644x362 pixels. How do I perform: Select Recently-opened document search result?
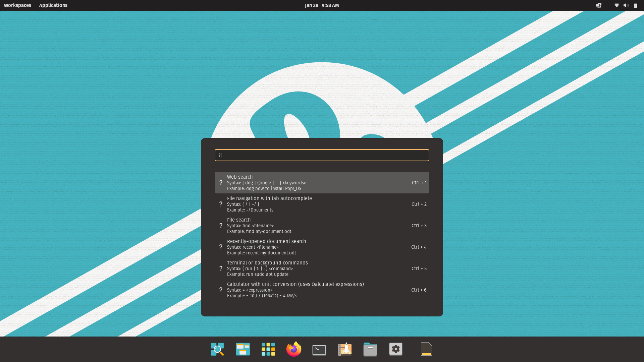322,247
